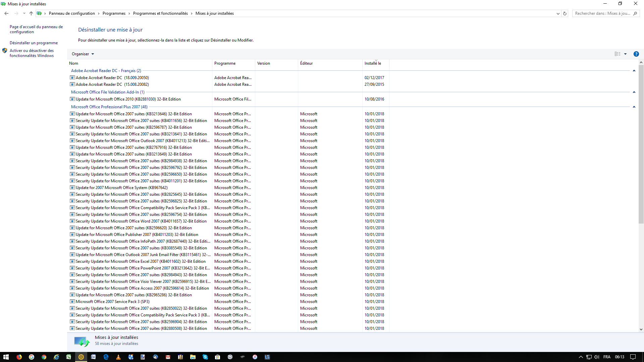Open recent locations dropdown arrow
This screenshot has width=644, height=362.
click(24, 13)
